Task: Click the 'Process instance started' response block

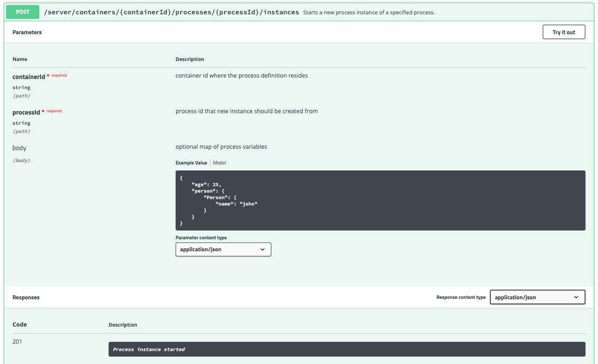Action: [x=347, y=349]
